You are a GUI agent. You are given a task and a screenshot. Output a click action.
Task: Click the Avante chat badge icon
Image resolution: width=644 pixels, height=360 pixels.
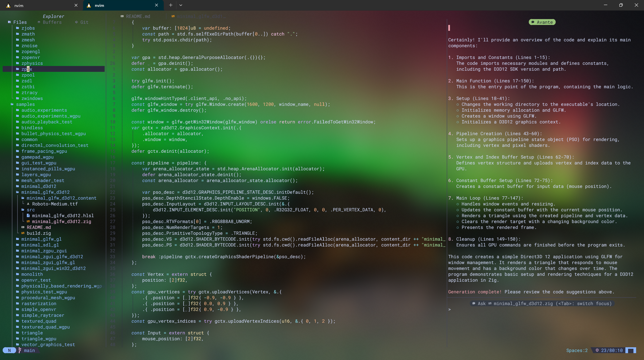tap(533, 22)
